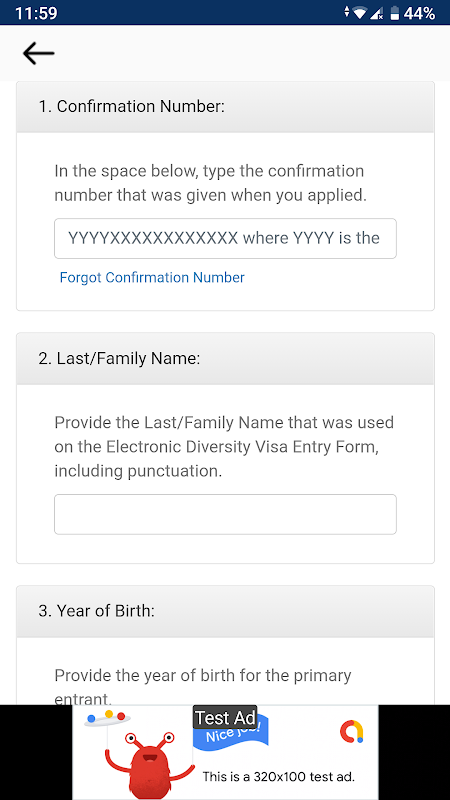
Task: Tap the Last/Family Name section header
Action: tap(225, 359)
